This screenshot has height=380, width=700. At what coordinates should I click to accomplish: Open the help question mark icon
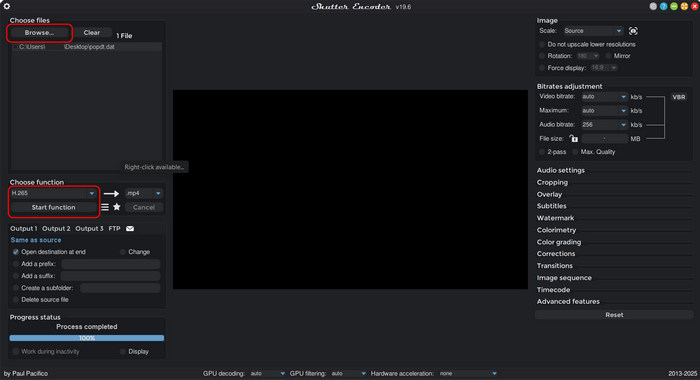pyautogui.click(x=663, y=6)
